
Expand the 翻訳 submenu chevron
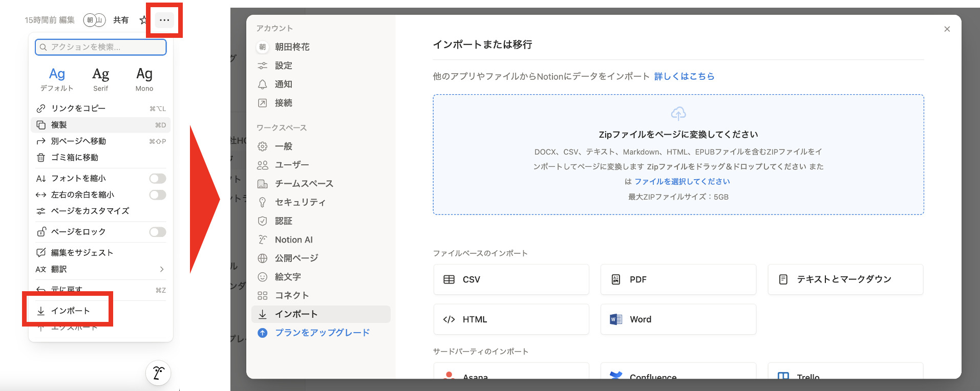coord(162,269)
